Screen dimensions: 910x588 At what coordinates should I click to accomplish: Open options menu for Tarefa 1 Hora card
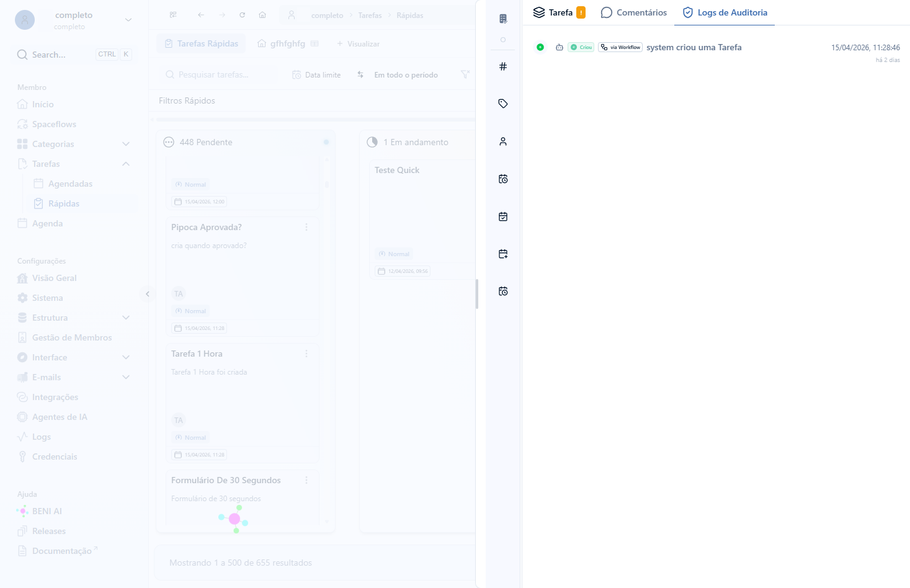306,354
